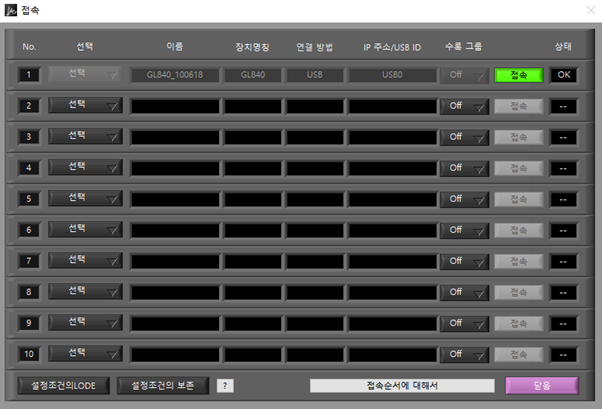Open row 1 선택 dropdown

(85, 74)
